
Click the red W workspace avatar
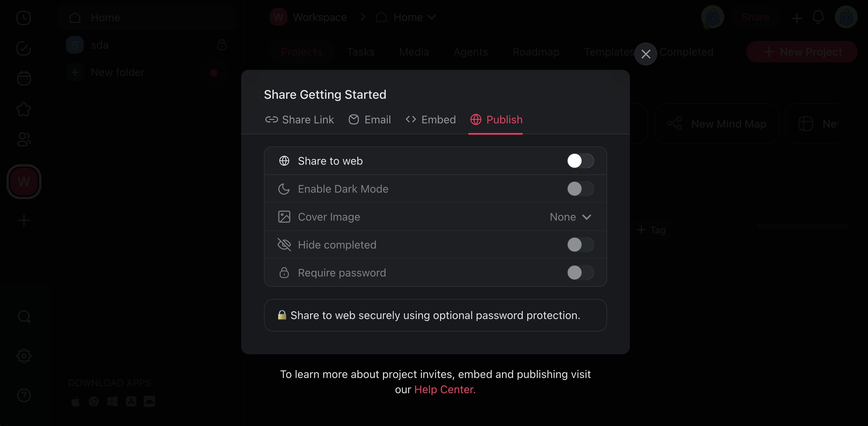tap(24, 182)
